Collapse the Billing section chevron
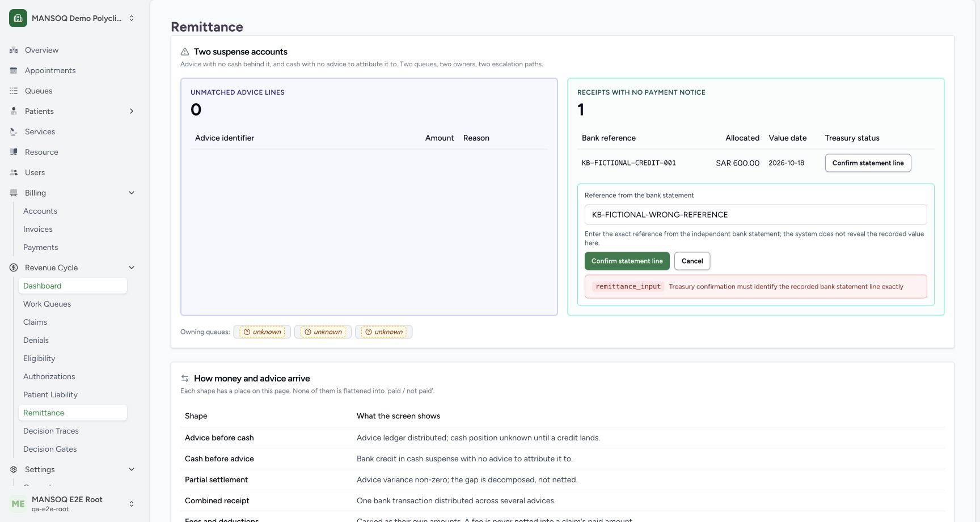The width and height of the screenshot is (980, 522). 132,193
